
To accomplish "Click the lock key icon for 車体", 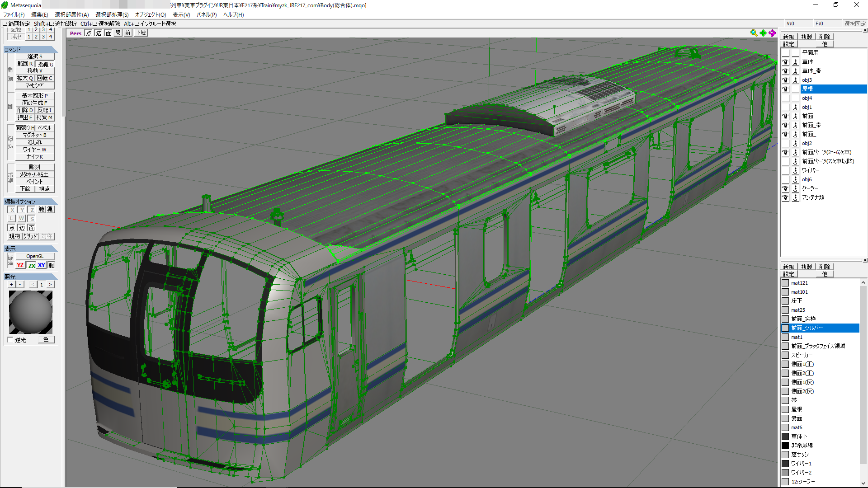I will pos(796,62).
